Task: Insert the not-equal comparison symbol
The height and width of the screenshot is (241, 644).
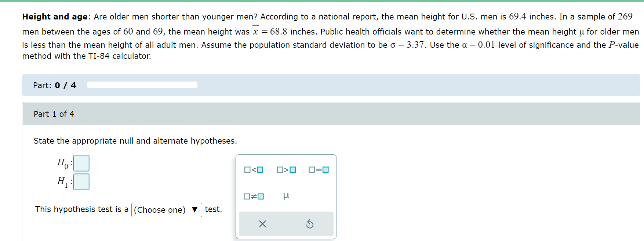Action: point(254,196)
